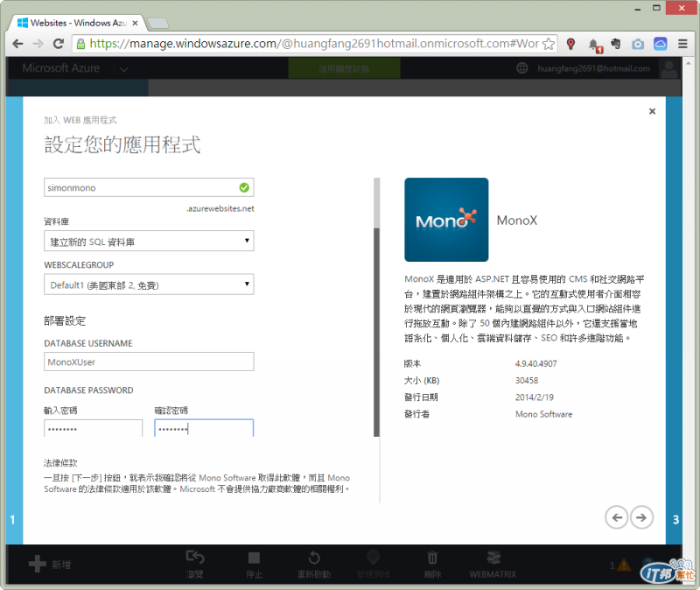Click the user avatar icon
700x590 pixels.
[x=668, y=69]
